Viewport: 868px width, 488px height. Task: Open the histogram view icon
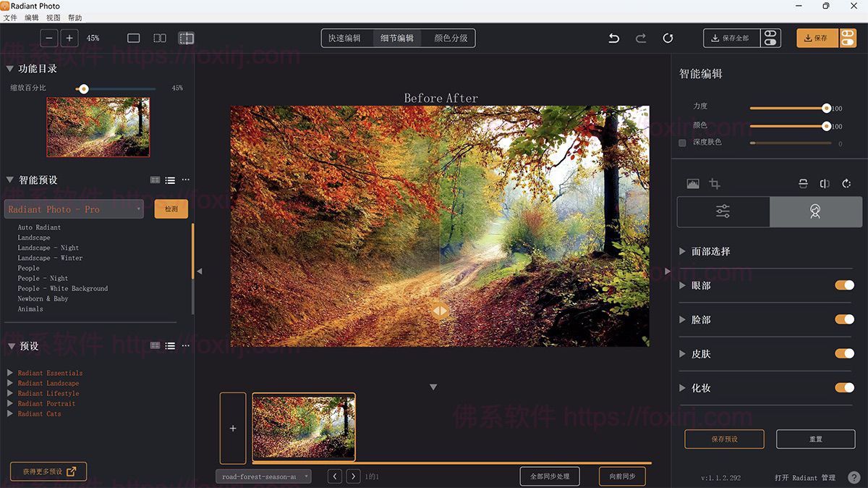click(692, 183)
